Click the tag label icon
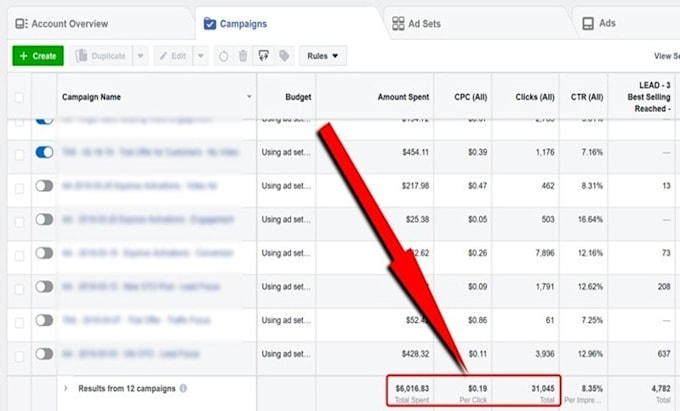This screenshot has width=680, height=411. [284, 56]
